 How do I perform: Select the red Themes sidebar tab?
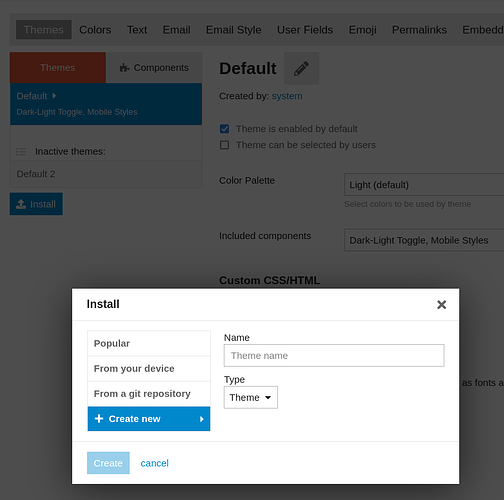click(x=58, y=68)
